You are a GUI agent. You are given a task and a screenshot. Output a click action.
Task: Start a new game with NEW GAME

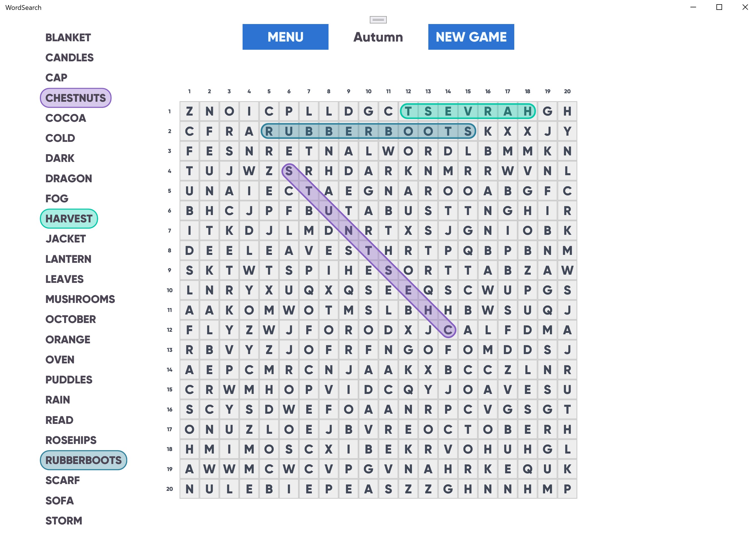tap(471, 37)
